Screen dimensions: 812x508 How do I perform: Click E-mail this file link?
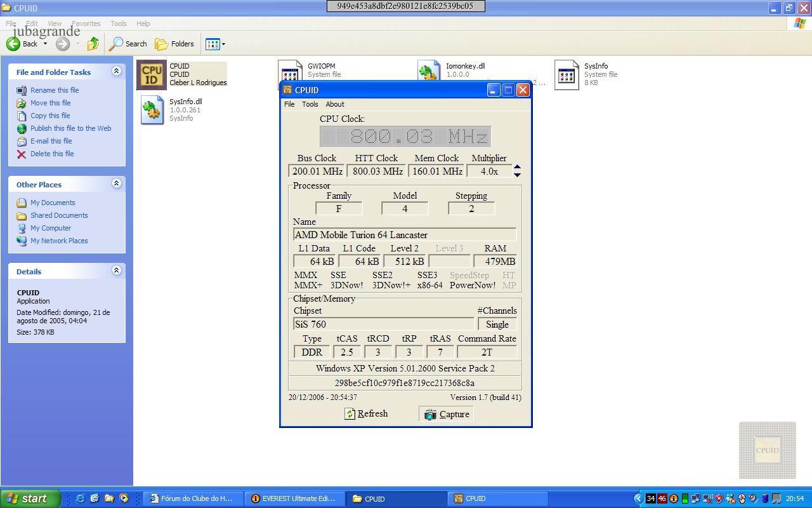(51, 141)
